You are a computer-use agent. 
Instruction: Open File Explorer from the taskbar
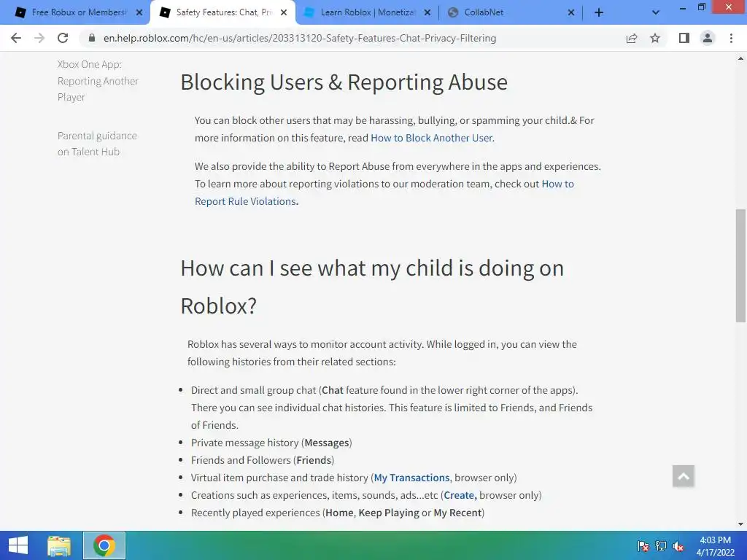click(x=59, y=545)
